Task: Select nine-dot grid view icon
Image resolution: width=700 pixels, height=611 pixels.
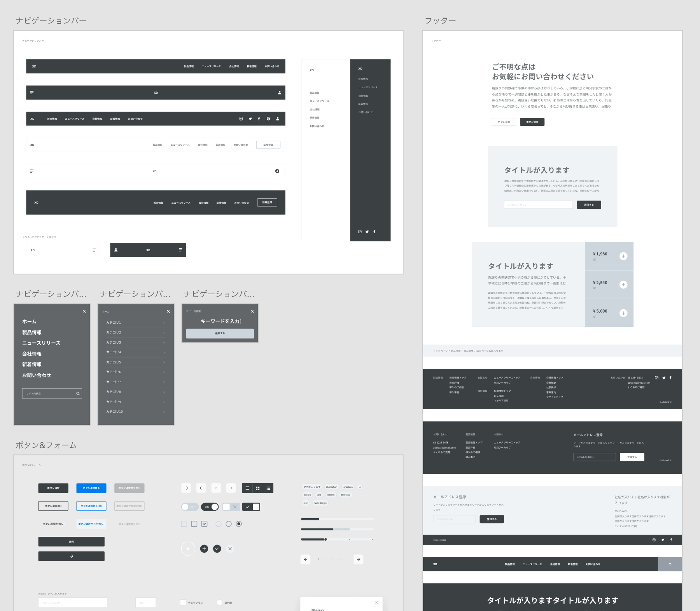Action: (x=268, y=488)
